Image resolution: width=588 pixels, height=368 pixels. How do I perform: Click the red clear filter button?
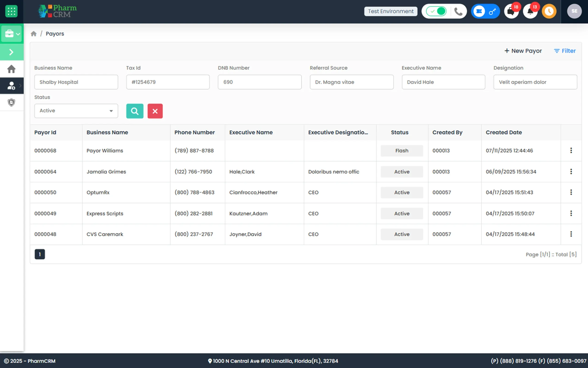(155, 111)
